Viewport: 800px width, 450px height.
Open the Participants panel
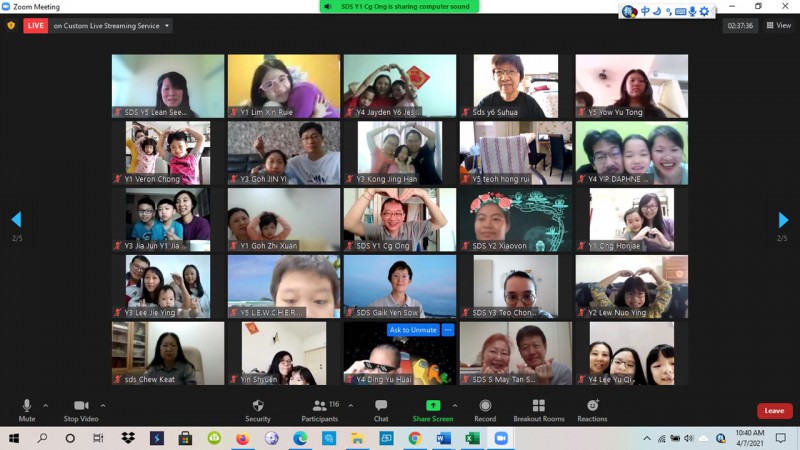319,409
